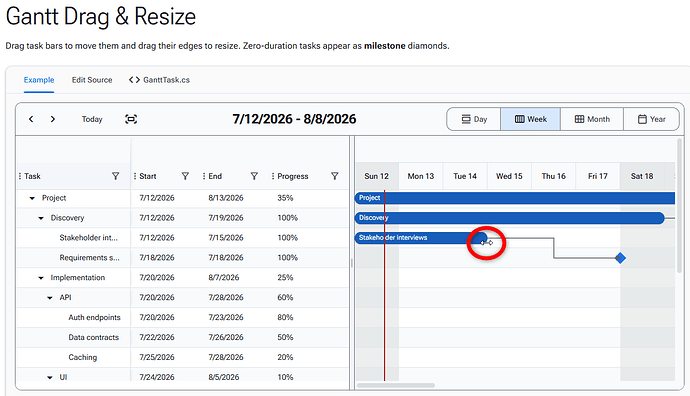
Task: Collapse the Project tree row
Action: (x=32, y=198)
